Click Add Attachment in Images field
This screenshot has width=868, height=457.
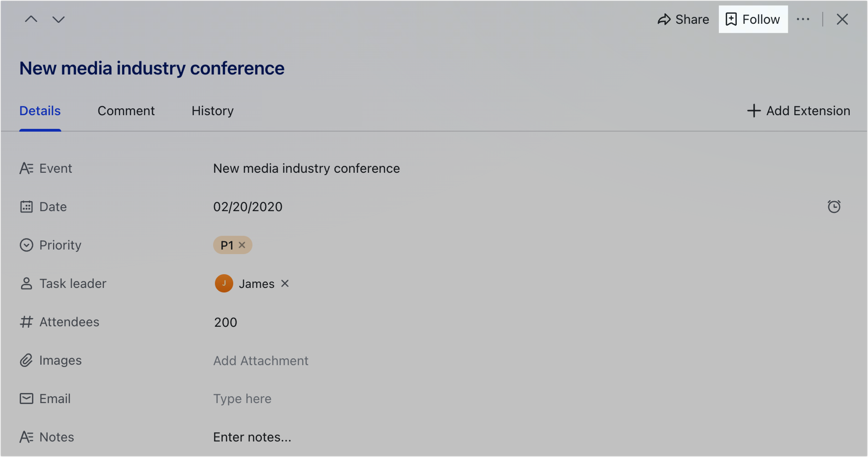tap(260, 361)
